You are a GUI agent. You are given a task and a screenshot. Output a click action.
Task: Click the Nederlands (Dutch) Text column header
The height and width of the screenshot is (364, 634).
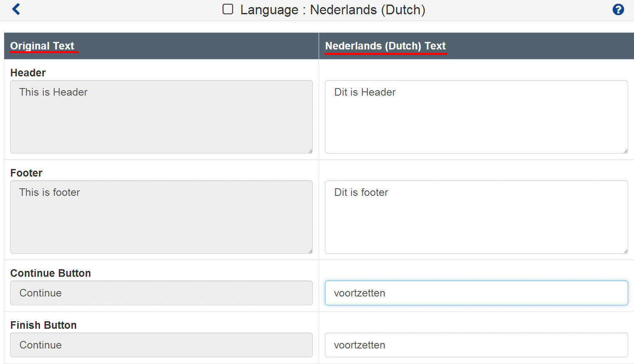[x=385, y=46]
